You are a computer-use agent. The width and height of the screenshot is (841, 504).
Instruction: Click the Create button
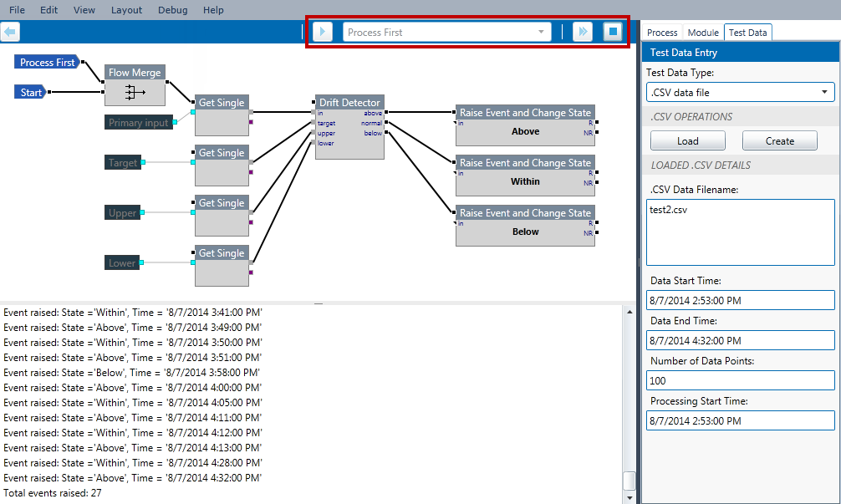779,140
